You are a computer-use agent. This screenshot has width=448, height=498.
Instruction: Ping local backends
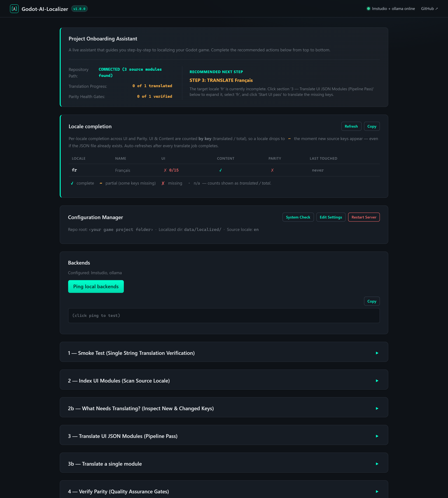[x=96, y=287]
